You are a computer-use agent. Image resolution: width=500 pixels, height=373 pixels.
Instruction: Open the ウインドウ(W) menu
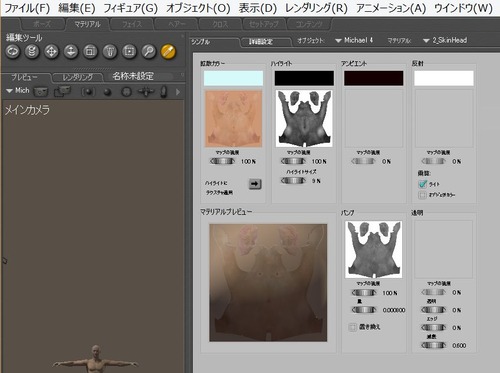click(x=464, y=8)
